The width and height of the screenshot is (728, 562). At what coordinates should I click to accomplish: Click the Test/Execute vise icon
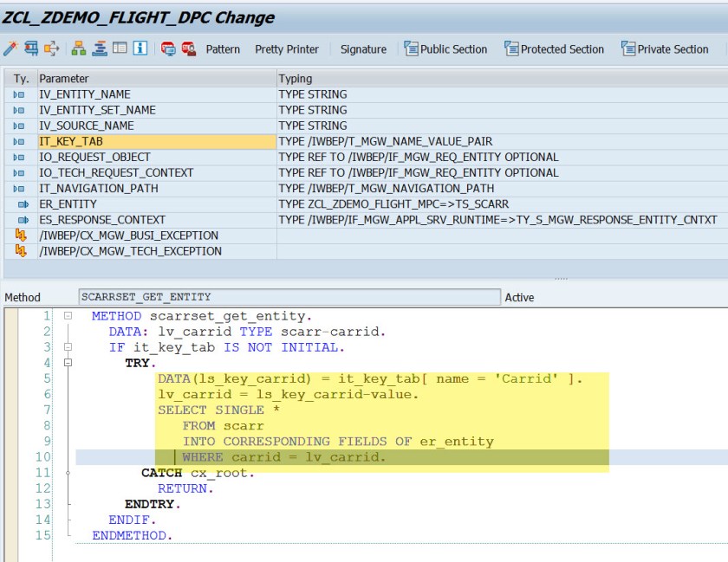[x=31, y=48]
